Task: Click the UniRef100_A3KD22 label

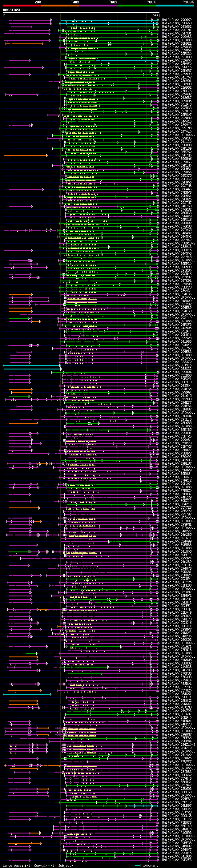Action: pos(176,450)
